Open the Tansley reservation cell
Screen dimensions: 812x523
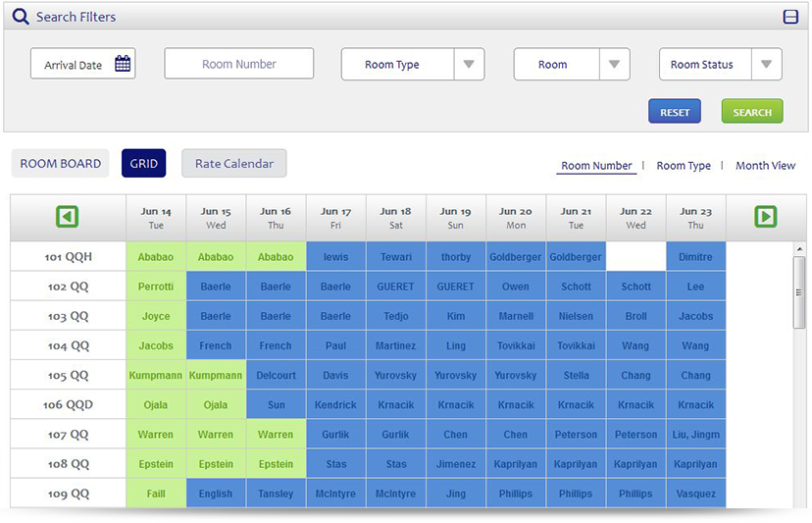point(276,494)
